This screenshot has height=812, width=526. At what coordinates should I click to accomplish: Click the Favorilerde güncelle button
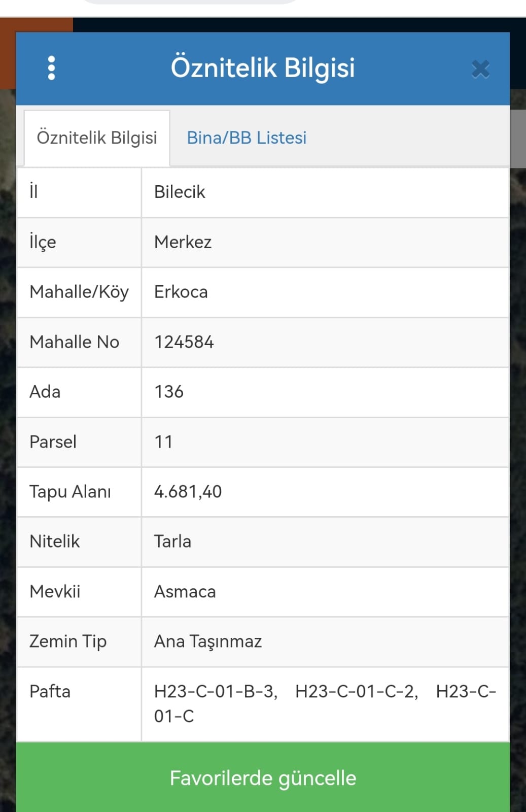(263, 777)
